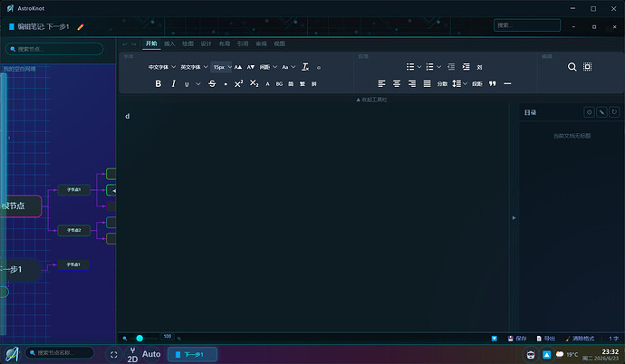Collapse the 目录 outline panel arrow
The image size is (625, 364).
point(514,218)
